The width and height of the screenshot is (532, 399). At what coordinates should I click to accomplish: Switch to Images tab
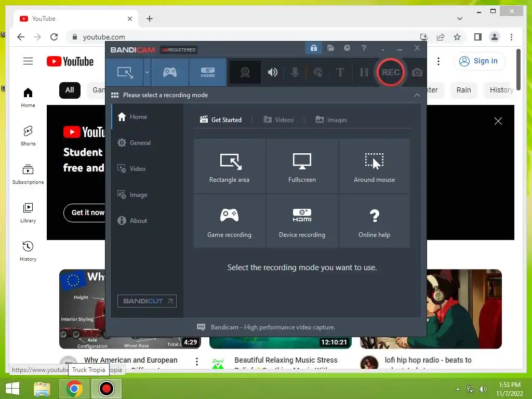click(331, 120)
